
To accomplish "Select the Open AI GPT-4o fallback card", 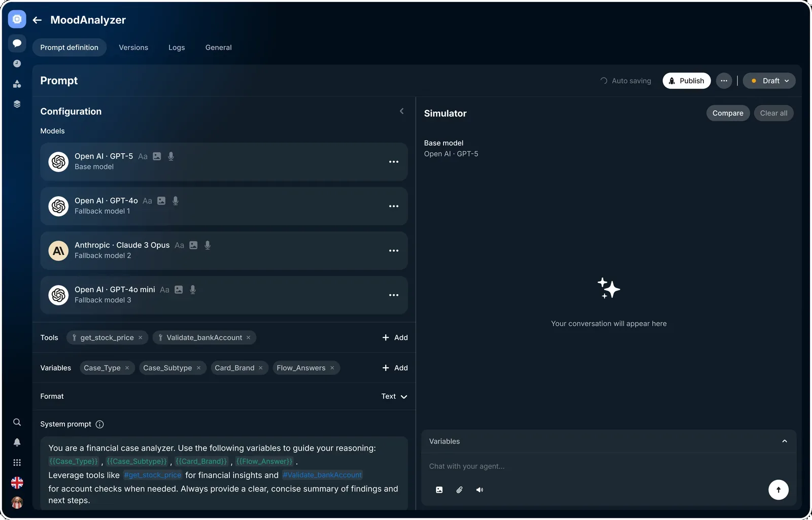I will pos(224,206).
